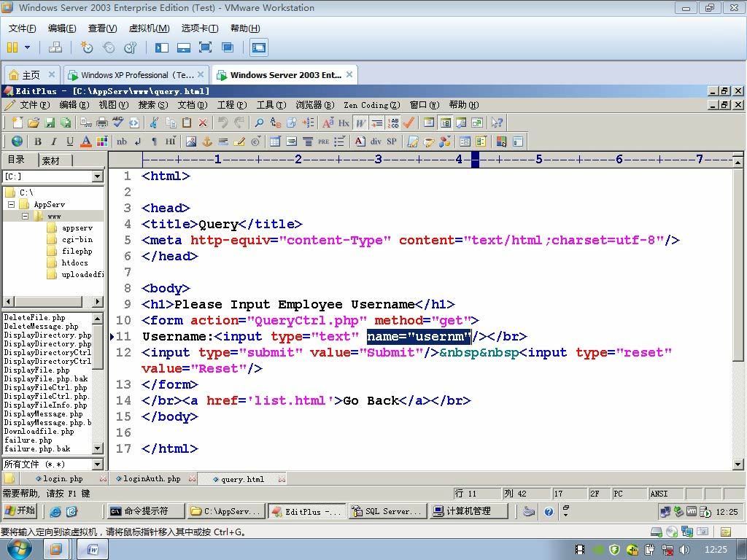
Task: Click the context help arrow-question icon
Action: pos(497,122)
